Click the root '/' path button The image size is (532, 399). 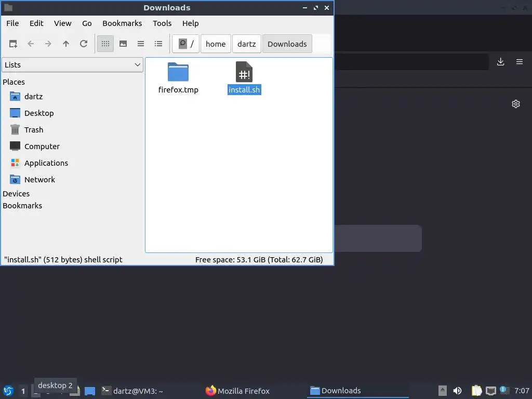[185, 44]
